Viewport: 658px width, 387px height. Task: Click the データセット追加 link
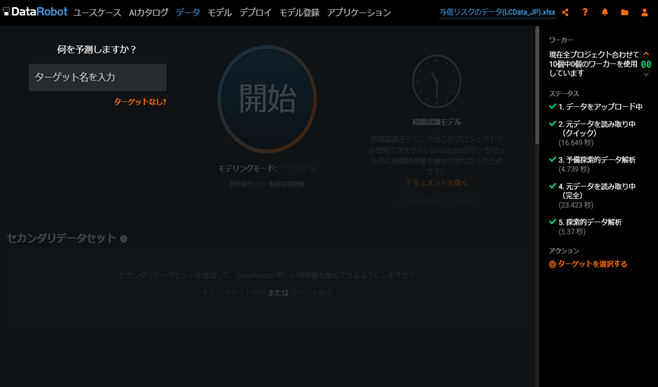[234, 293]
